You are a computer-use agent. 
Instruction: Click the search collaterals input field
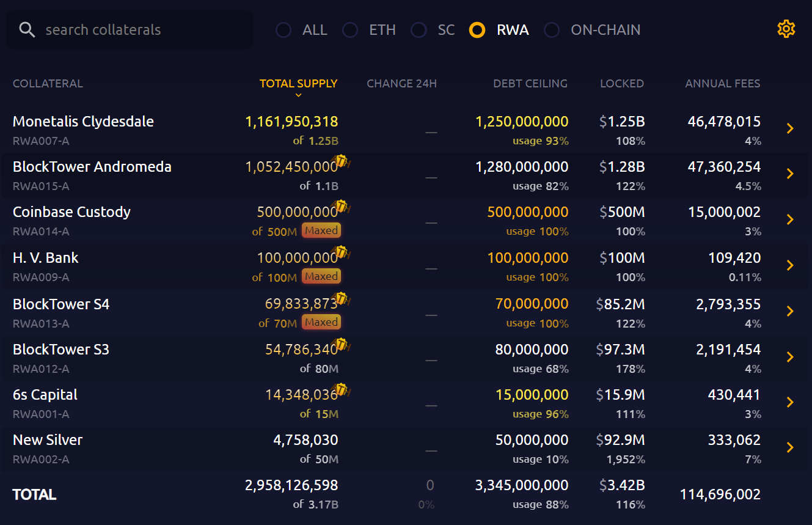point(129,30)
